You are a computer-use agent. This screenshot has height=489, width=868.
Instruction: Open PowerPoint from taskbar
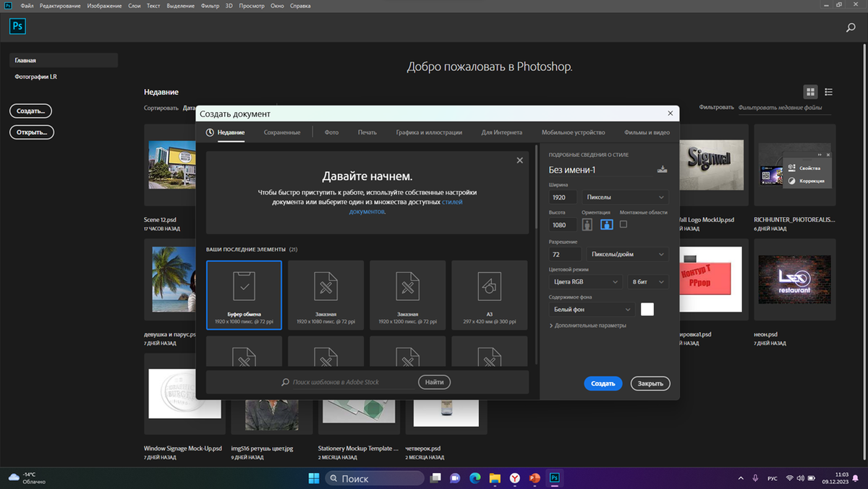tap(535, 478)
